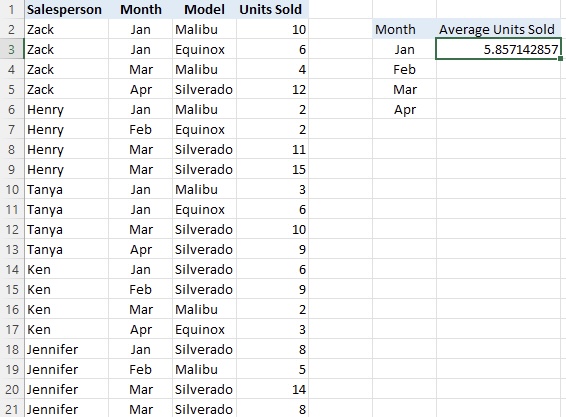Select the Feb cell in row 15
566x417 pixels.
point(140,289)
